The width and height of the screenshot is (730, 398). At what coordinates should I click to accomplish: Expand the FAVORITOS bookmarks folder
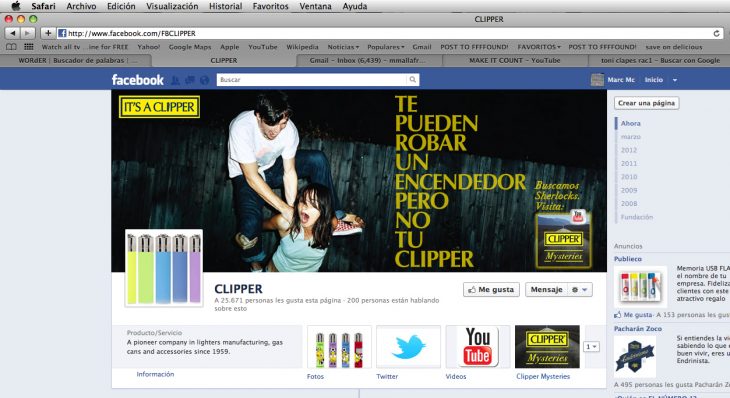[x=539, y=47]
